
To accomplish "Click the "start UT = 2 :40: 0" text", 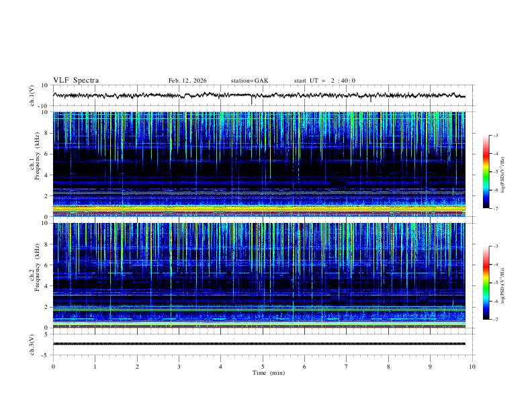I will pyautogui.click(x=324, y=81).
